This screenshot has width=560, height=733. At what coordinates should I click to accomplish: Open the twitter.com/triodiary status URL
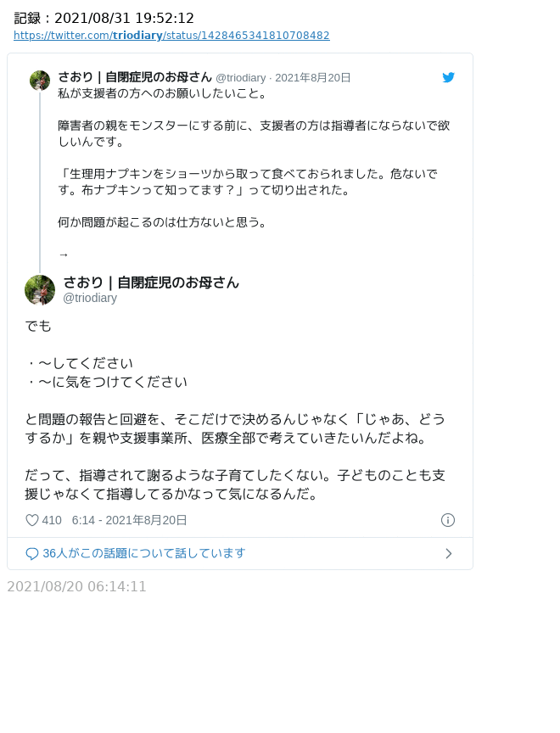[x=171, y=36]
